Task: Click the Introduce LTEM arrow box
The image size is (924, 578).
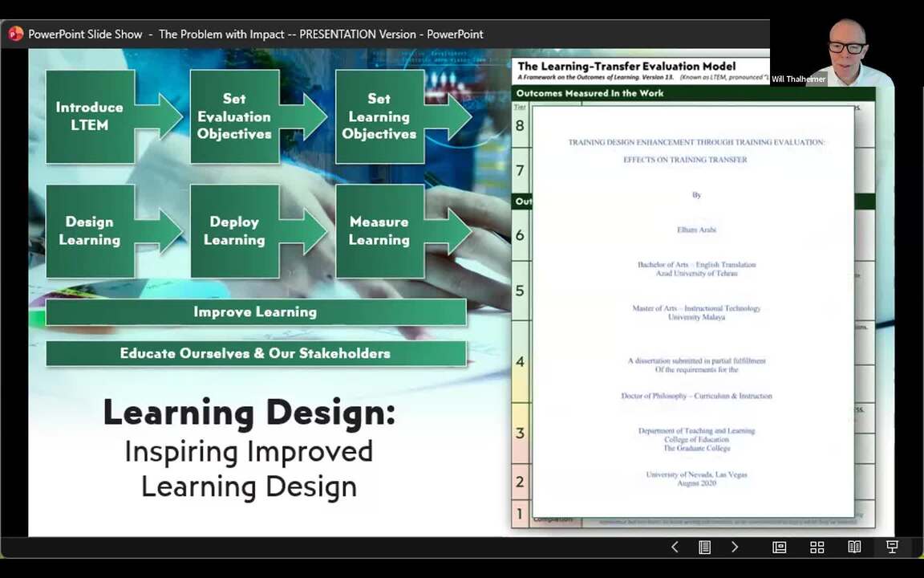Action: [x=90, y=116]
